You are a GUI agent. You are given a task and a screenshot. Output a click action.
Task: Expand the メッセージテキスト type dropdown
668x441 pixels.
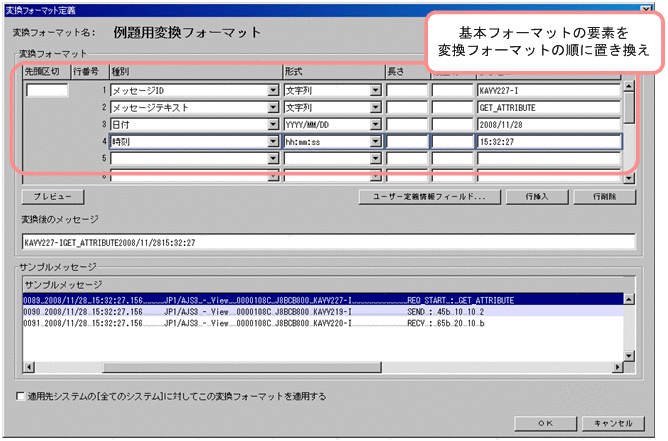tap(273, 107)
